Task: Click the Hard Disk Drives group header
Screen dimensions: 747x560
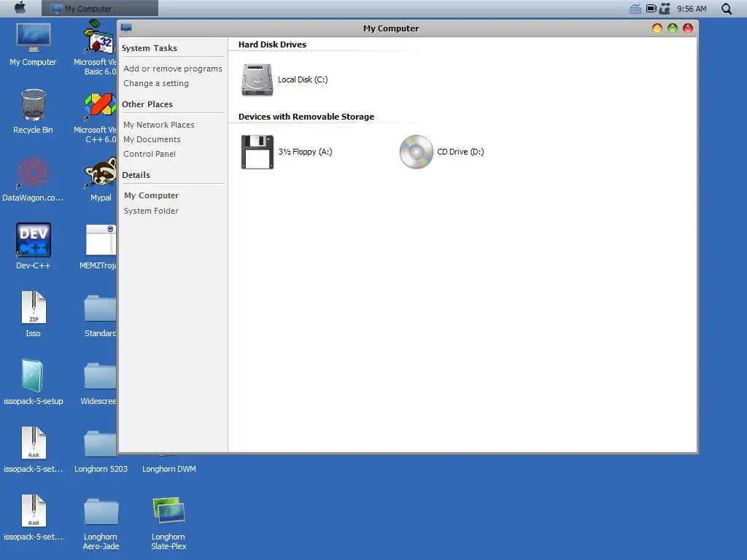Action: click(x=273, y=44)
